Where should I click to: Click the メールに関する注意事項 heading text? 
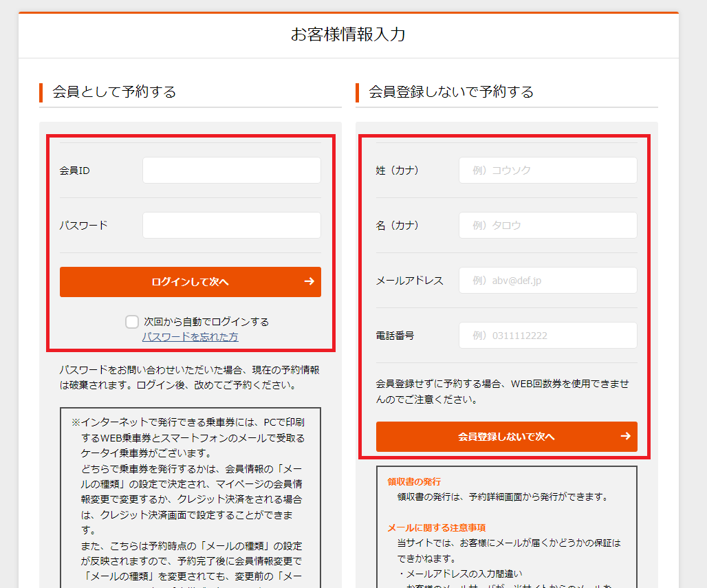[437, 527]
